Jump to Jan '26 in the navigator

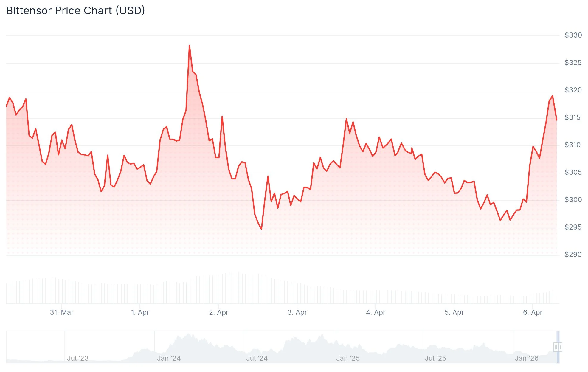(527, 358)
